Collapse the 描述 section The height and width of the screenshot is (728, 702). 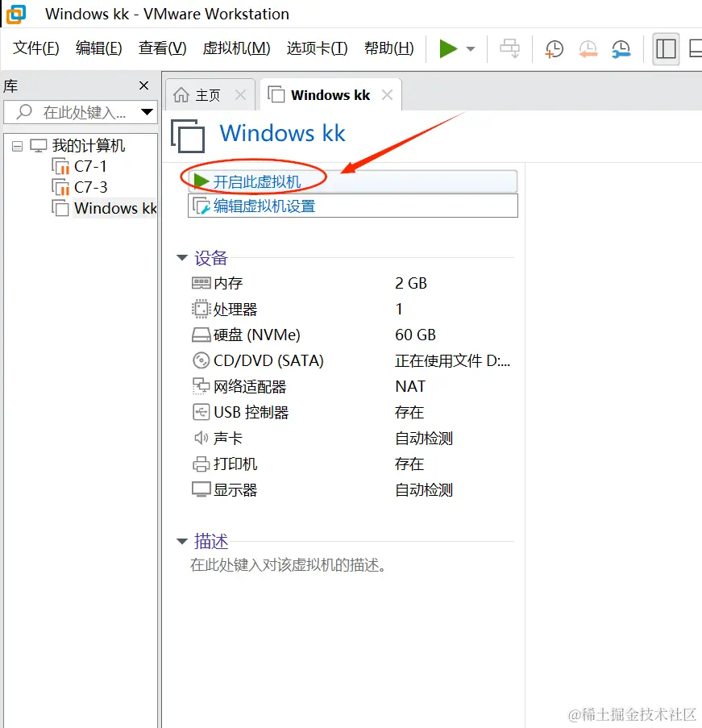tap(181, 541)
